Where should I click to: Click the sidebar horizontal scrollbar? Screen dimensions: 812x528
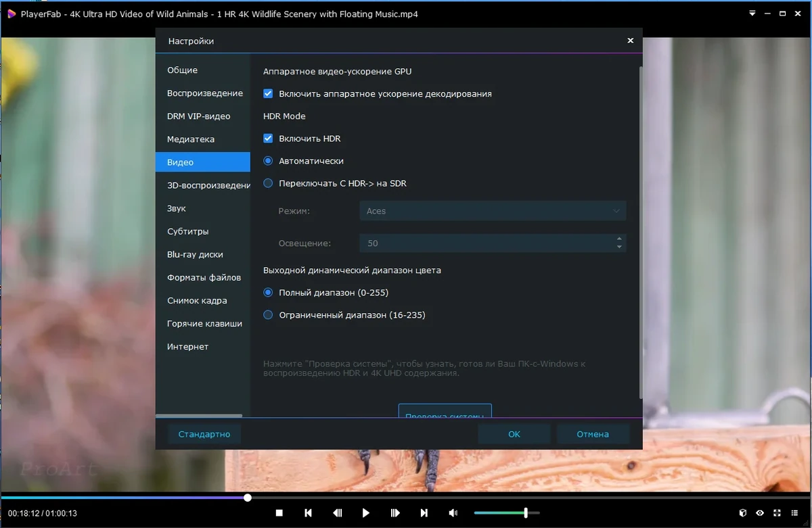[199, 416]
